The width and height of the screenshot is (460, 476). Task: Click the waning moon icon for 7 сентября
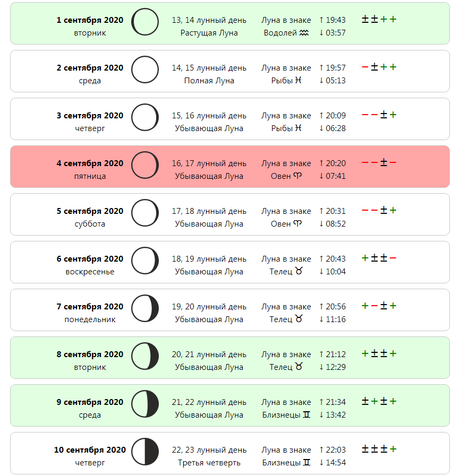(x=145, y=308)
